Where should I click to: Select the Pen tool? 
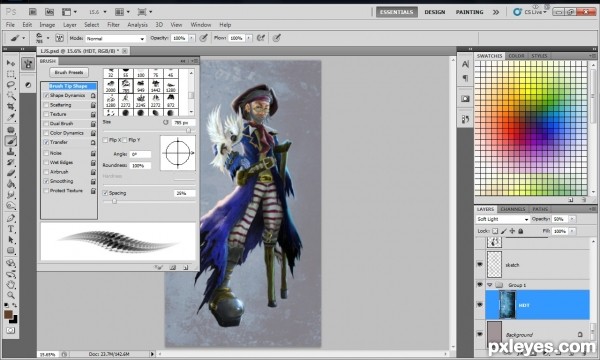tap(11, 218)
